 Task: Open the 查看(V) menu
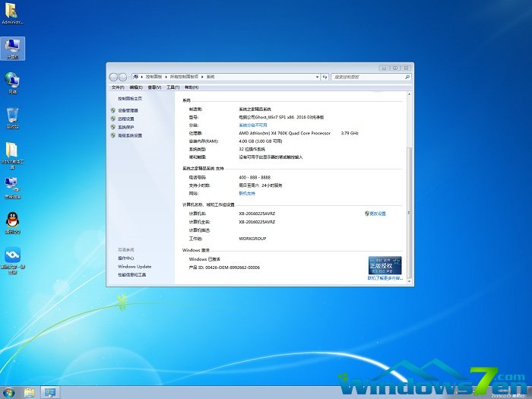[154, 87]
